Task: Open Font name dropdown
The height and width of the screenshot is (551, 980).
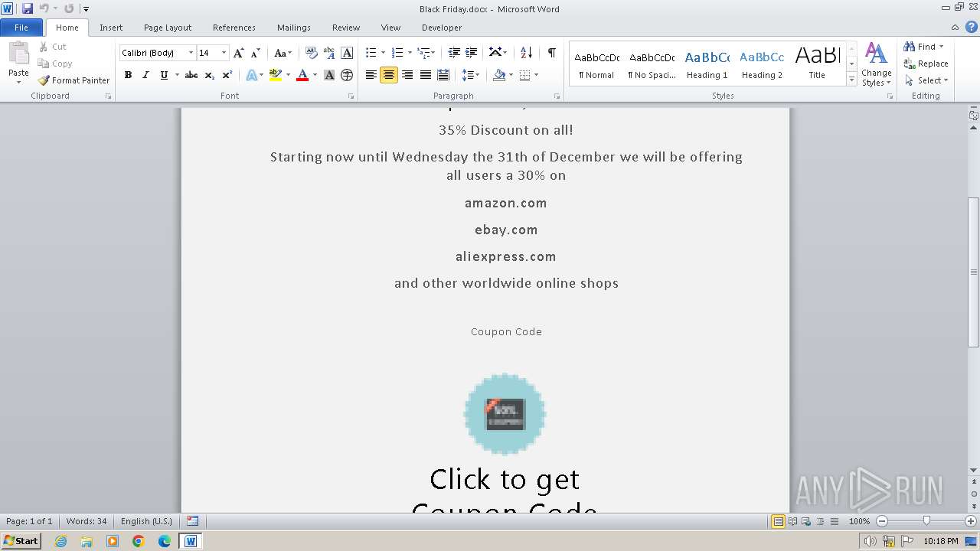Action: (x=191, y=53)
